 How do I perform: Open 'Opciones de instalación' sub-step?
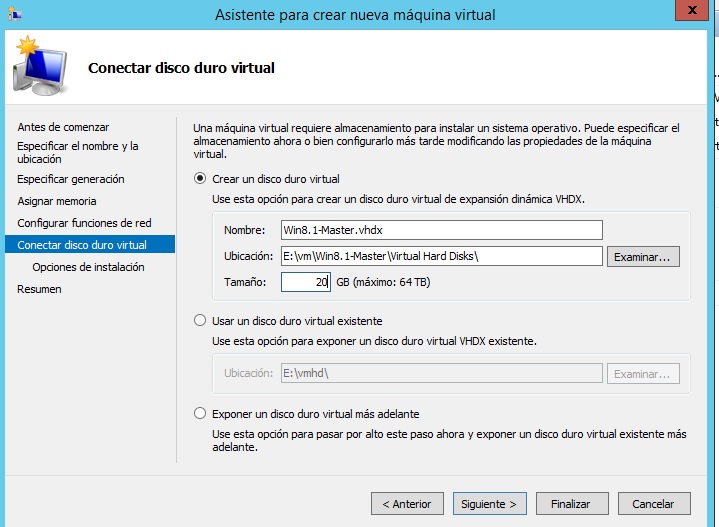coord(88,267)
